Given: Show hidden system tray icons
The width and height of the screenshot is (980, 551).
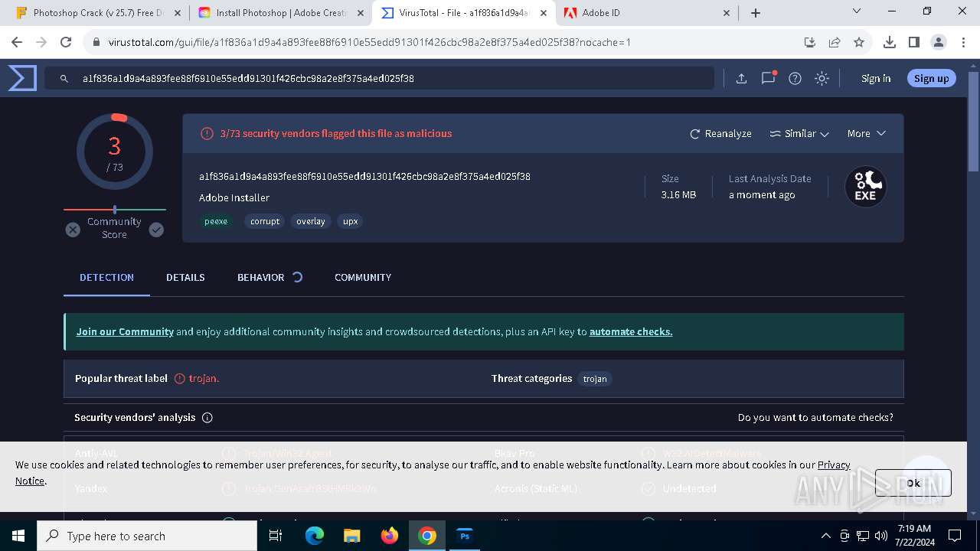Looking at the screenshot, I should 825,536.
